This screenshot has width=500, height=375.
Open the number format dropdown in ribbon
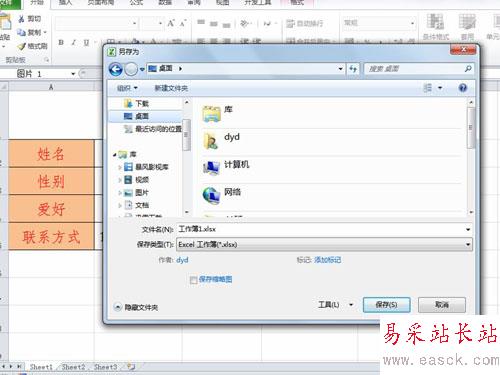tap(412, 23)
